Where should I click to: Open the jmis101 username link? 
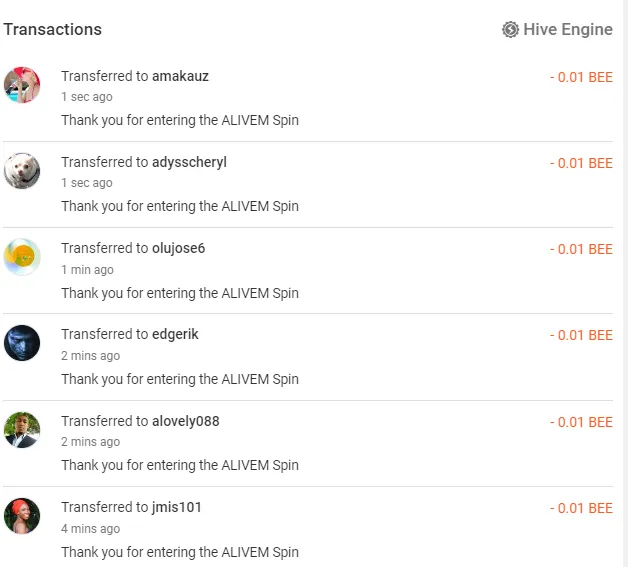[176, 507]
